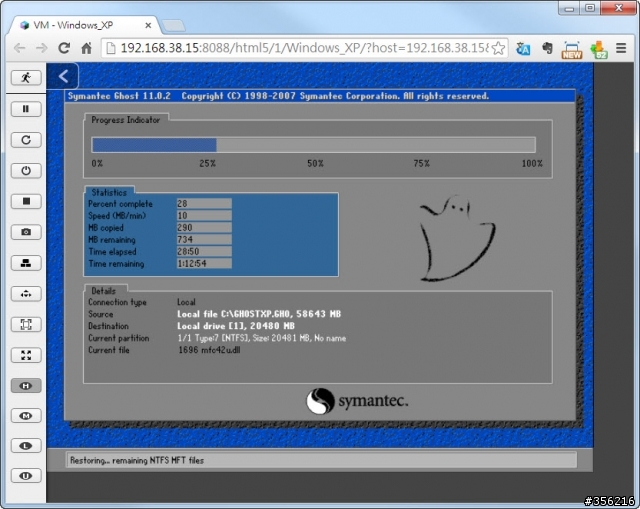The height and width of the screenshot is (509, 640).
Task: Click the Current partition NTFS details text
Action: coord(262,338)
